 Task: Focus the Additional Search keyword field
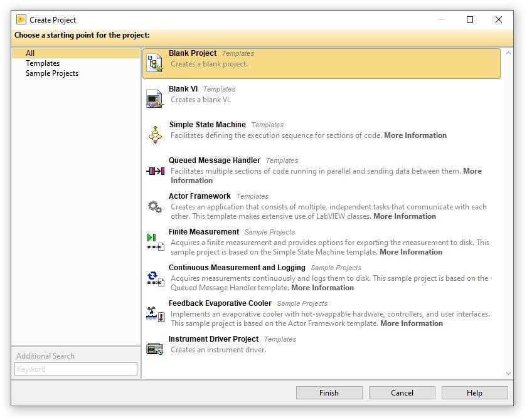pos(76,369)
